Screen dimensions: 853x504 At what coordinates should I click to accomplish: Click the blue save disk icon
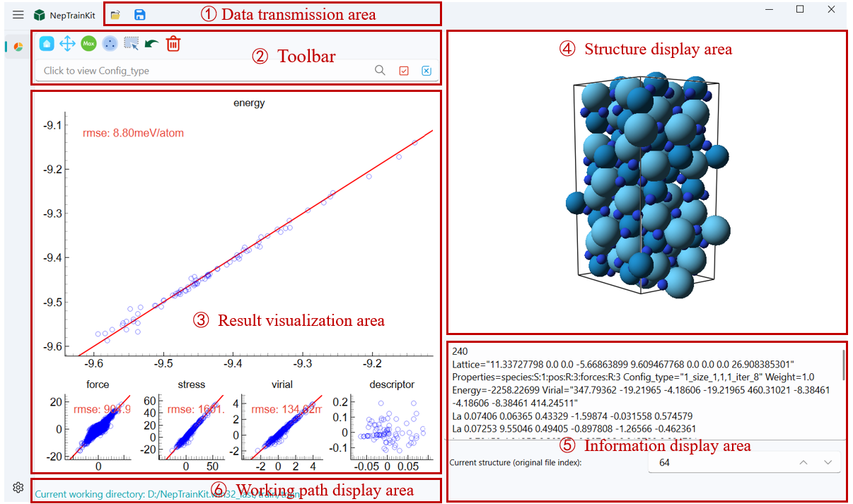click(x=140, y=15)
